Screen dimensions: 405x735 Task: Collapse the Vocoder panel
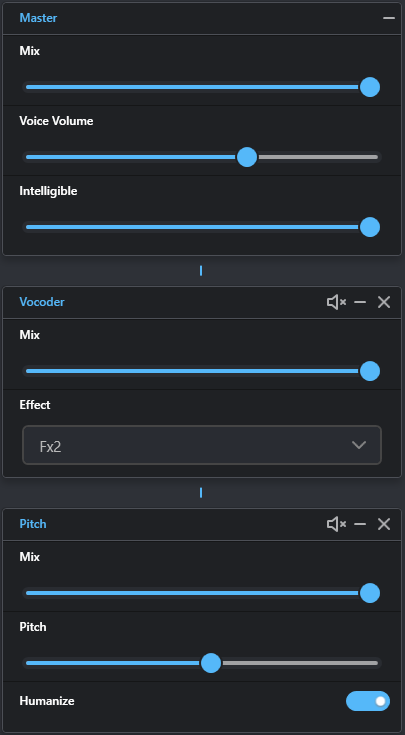point(360,302)
